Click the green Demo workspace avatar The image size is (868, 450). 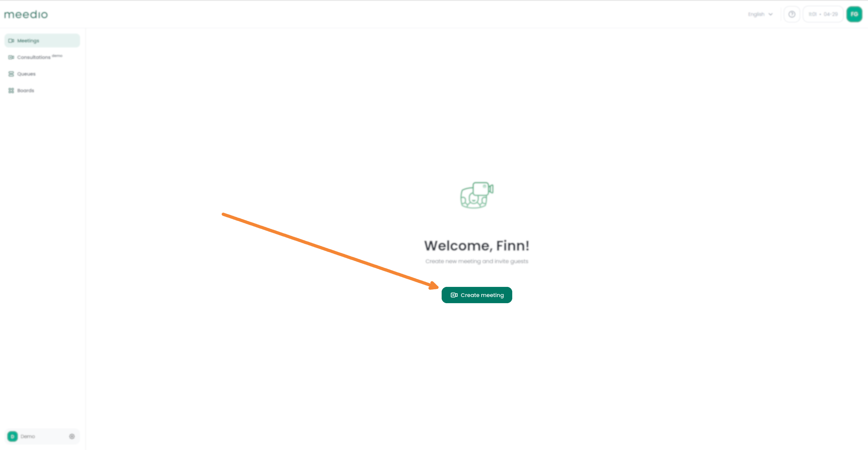13,436
